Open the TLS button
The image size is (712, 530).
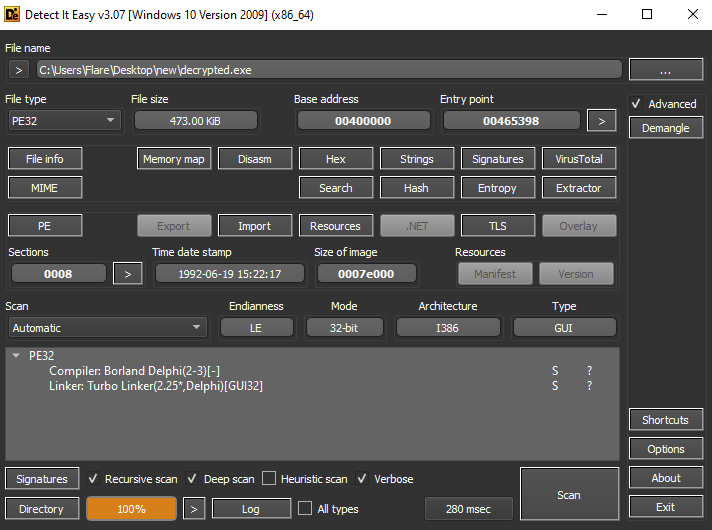[498, 226]
